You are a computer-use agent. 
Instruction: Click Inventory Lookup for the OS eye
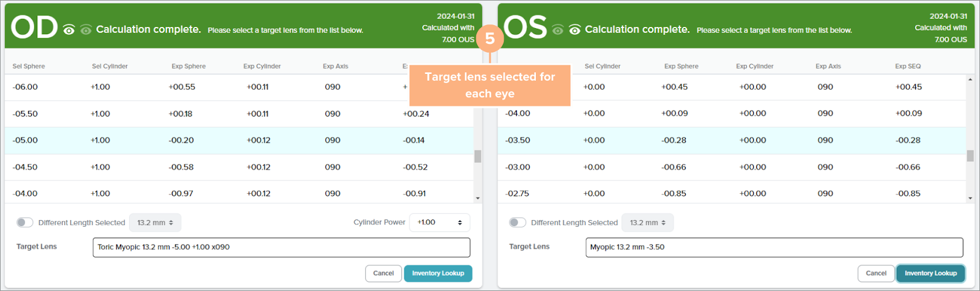[x=930, y=273]
